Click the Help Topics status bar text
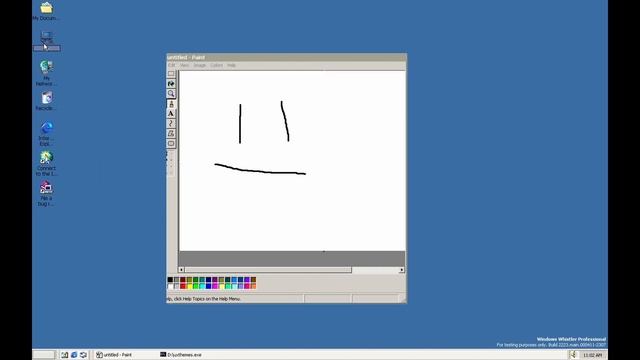 pyautogui.click(x=203, y=299)
